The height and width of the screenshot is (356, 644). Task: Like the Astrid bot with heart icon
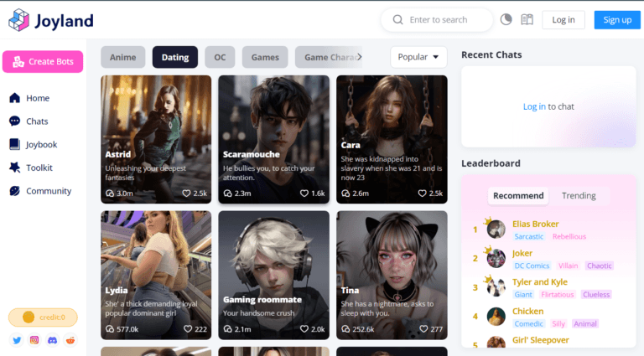click(186, 193)
